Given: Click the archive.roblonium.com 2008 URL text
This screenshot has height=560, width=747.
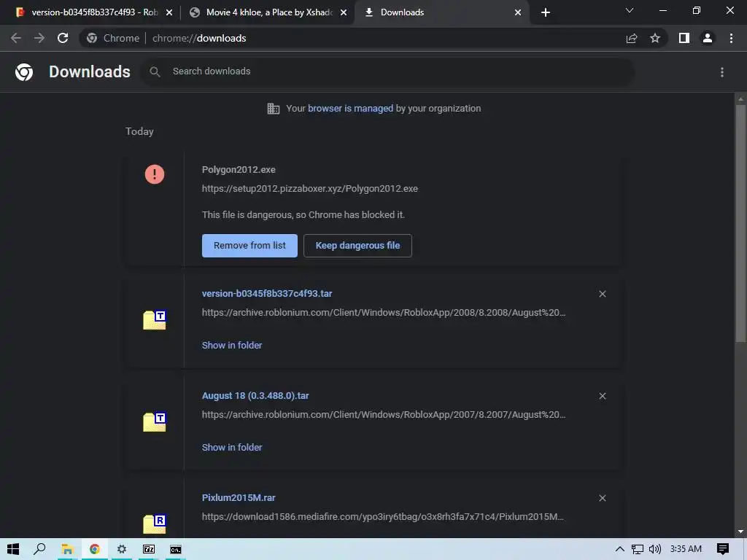Looking at the screenshot, I should [384, 313].
